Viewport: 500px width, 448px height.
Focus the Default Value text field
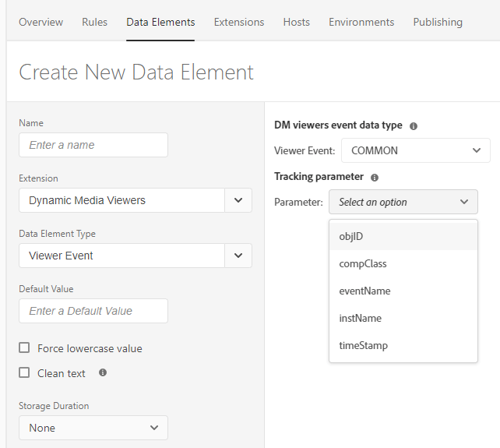[x=93, y=311]
